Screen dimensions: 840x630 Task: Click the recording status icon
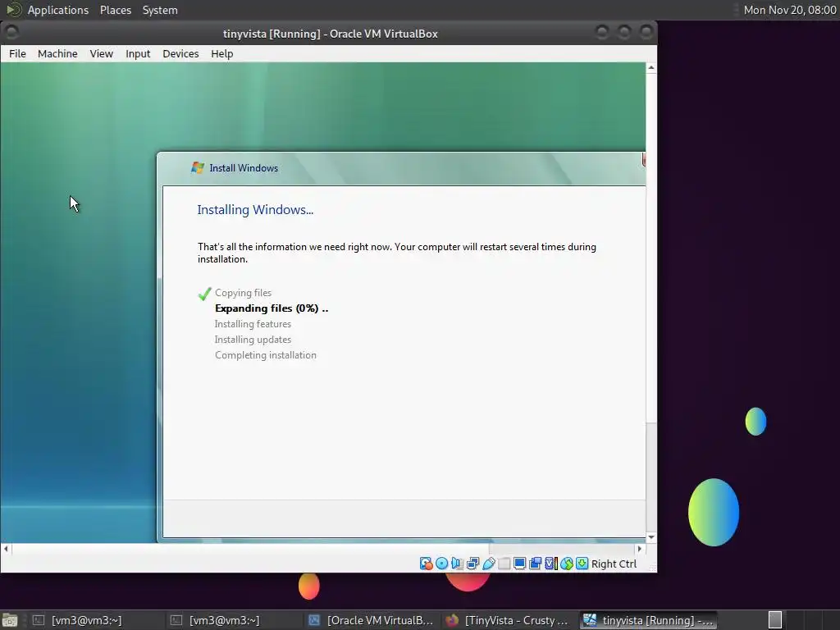point(535,564)
